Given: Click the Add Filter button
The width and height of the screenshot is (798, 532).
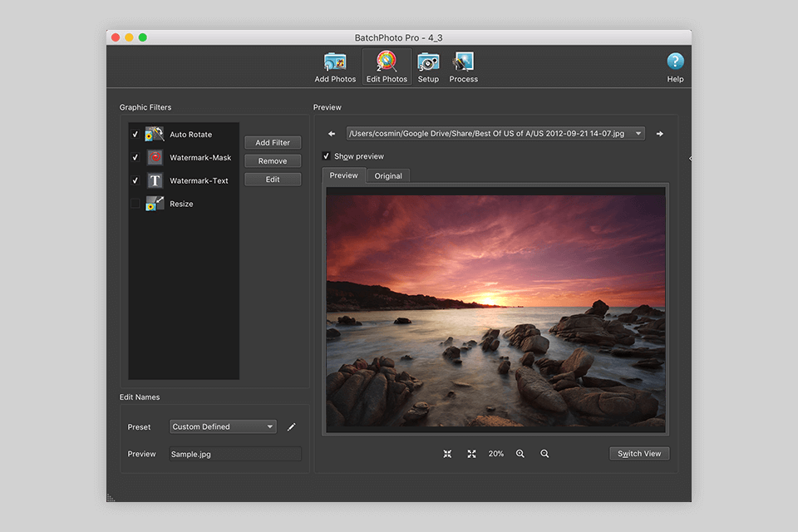Looking at the screenshot, I should tap(273, 142).
